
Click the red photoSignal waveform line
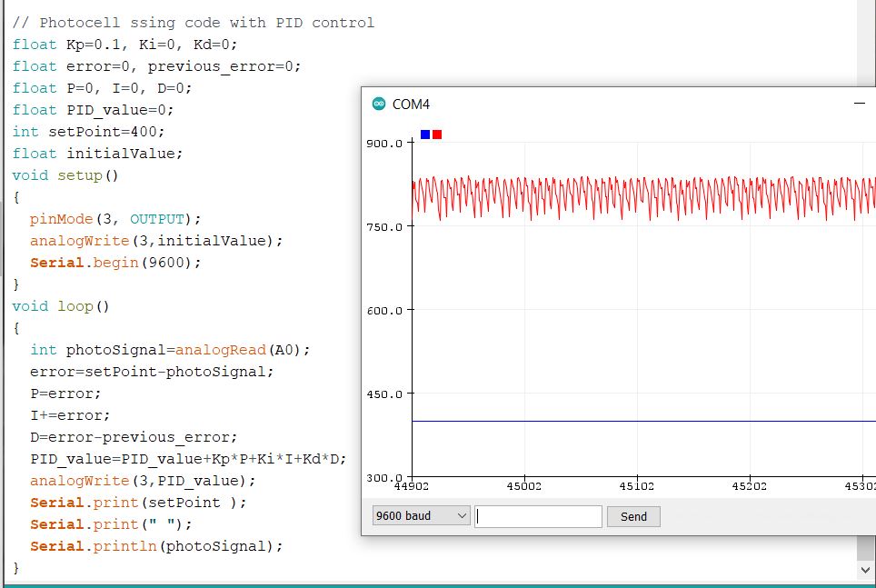(x=545, y=195)
